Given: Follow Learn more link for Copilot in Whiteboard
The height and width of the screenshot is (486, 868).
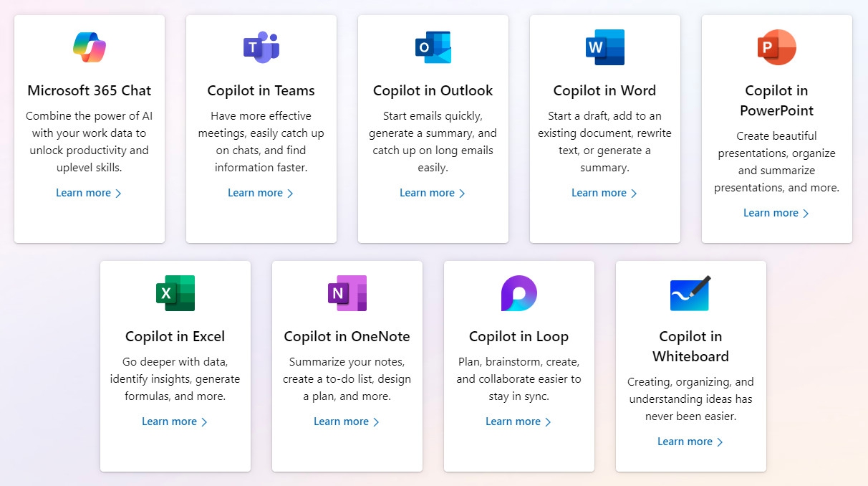Looking at the screenshot, I should [x=690, y=442].
